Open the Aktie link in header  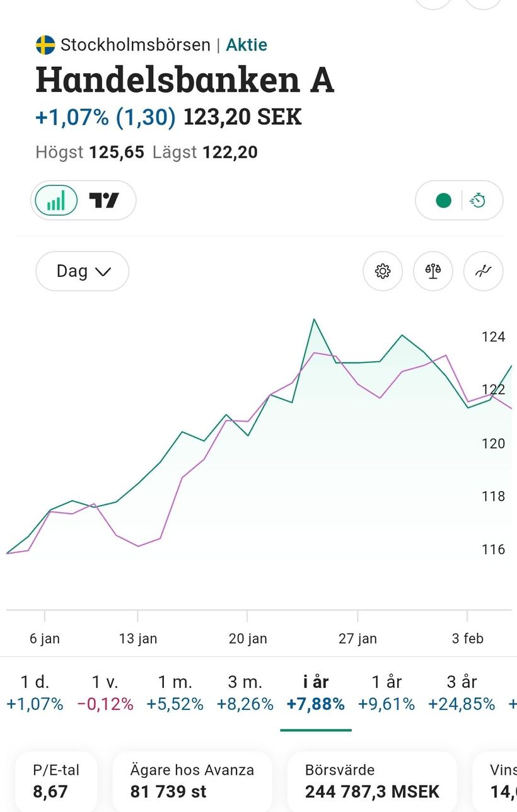pos(247,45)
